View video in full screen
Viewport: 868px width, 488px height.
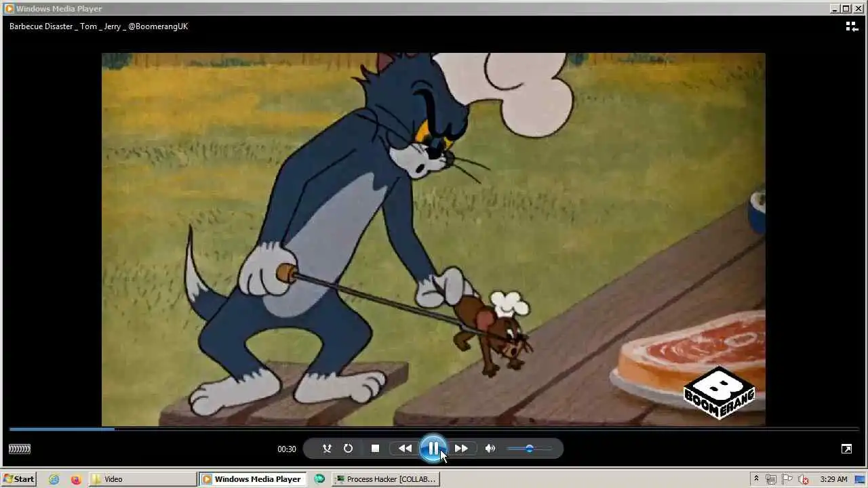[x=846, y=449]
